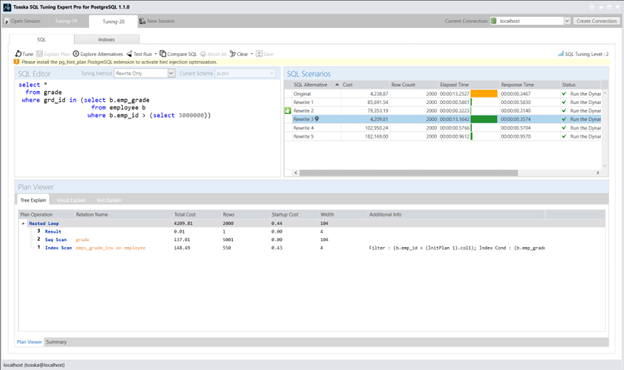Click the SQL Tuning Level bar icon
624x370 pixels.
(561, 54)
